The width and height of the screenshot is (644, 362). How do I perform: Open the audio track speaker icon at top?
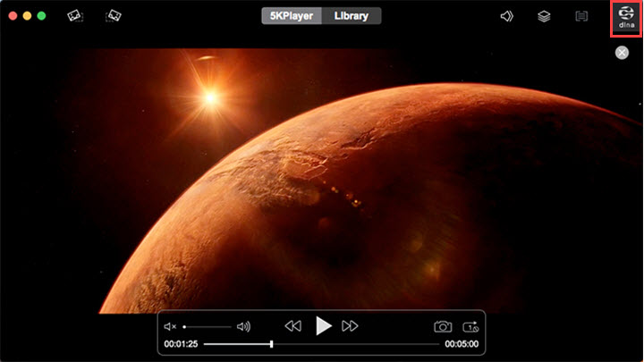click(507, 16)
